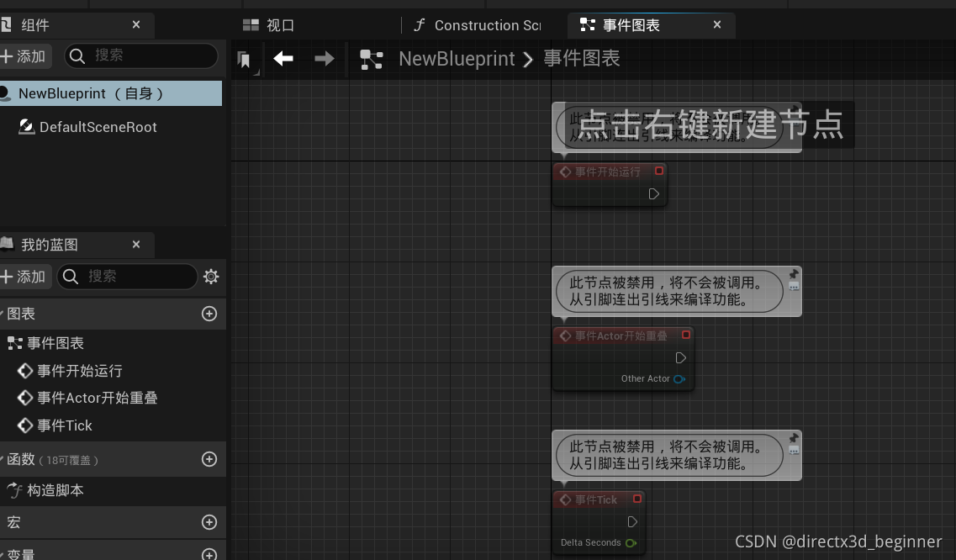Click 添加 button in 组件 panel
956x560 pixels.
tap(24, 56)
